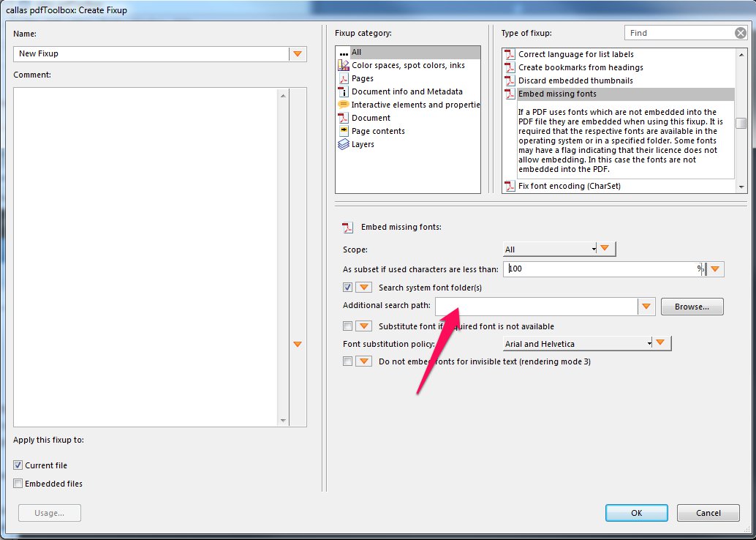
Task: Click the icon beside Correct language for list labels
Action: click(510, 55)
